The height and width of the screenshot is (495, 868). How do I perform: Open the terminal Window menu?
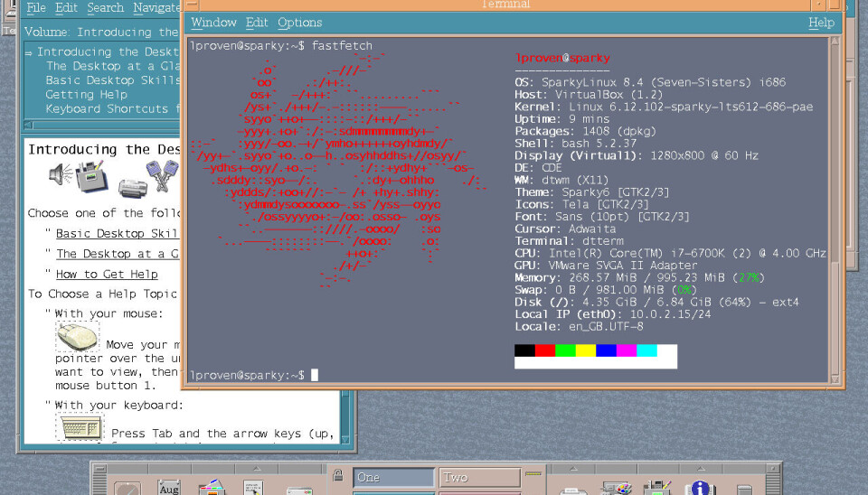(x=213, y=23)
